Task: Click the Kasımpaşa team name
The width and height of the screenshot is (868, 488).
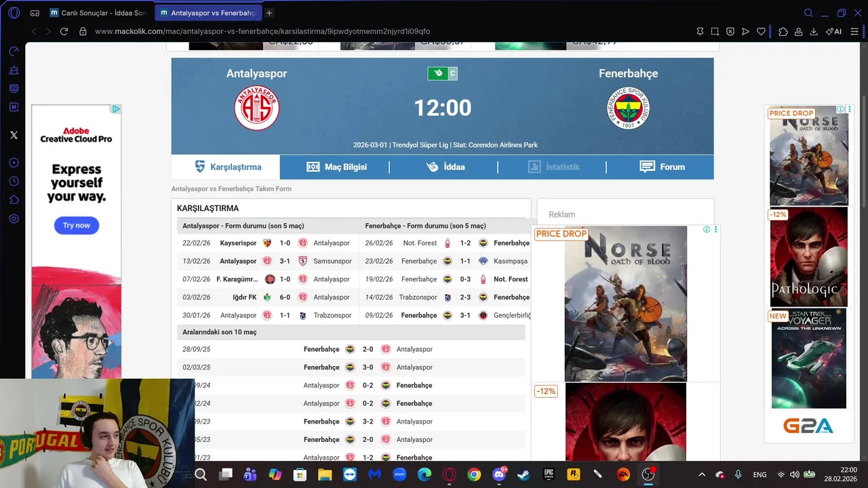Action: click(511, 261)
